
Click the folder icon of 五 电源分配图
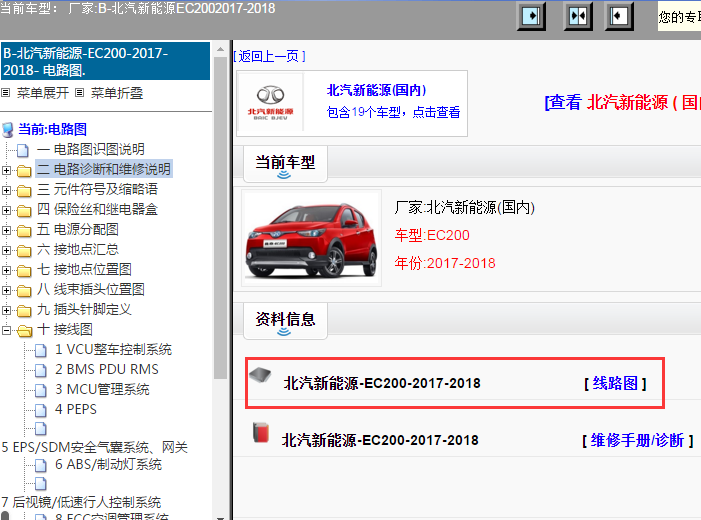click(24, 230)
